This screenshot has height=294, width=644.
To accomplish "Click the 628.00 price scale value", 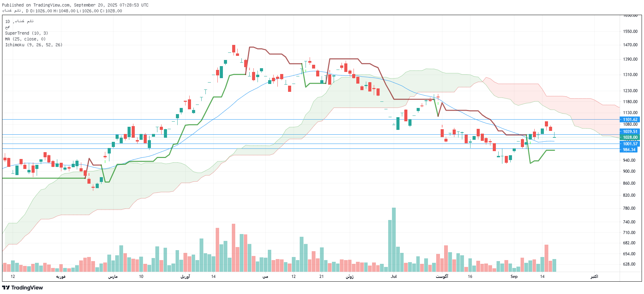I will [629, 264].
